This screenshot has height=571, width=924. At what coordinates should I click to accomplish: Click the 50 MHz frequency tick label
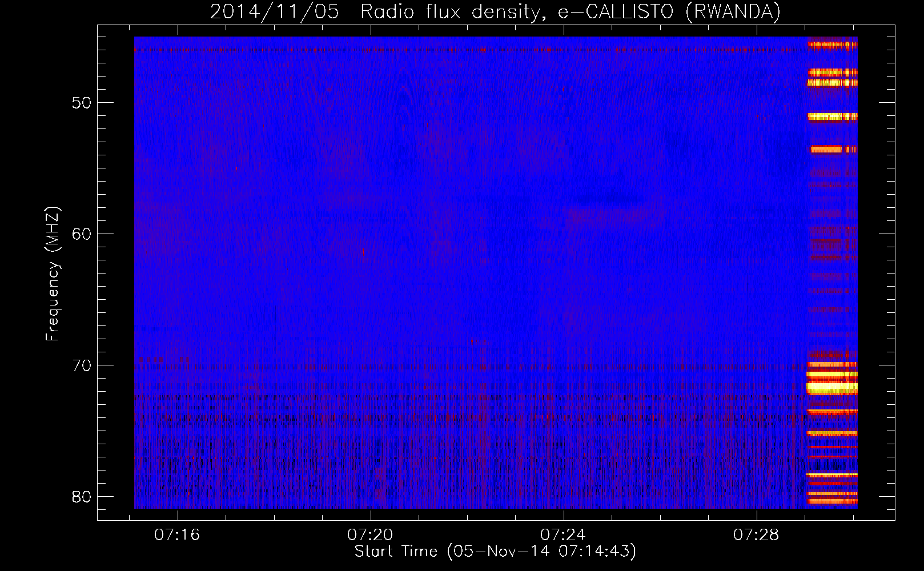[81, 103]
